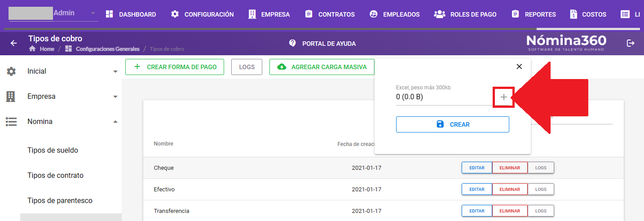Click the CREAR save button
The height and width of the screenshot is (221, 644).
click(x=453, y=124)
